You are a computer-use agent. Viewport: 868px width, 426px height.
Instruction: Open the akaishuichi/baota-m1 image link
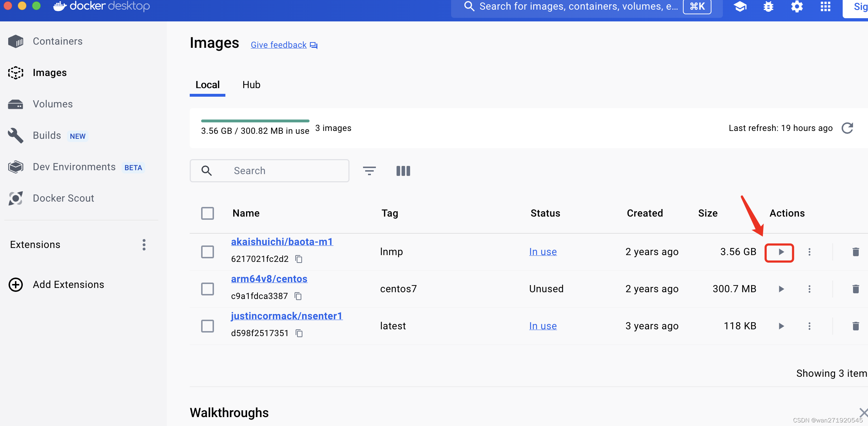(x=282, y=242)
